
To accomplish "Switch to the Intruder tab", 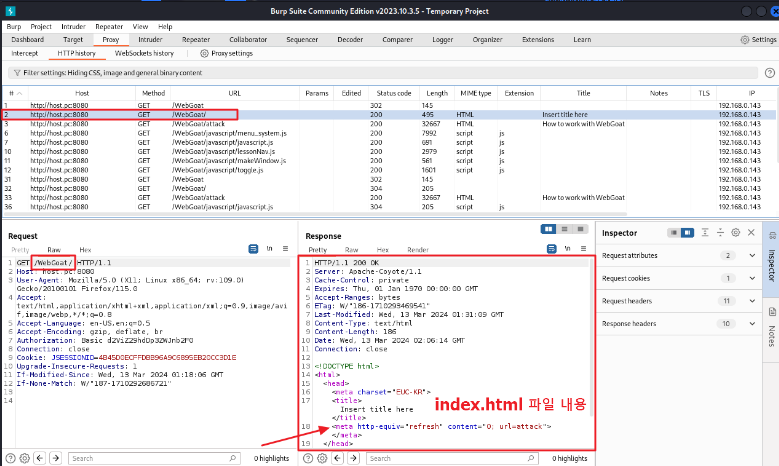I will [x=150, y=40].
